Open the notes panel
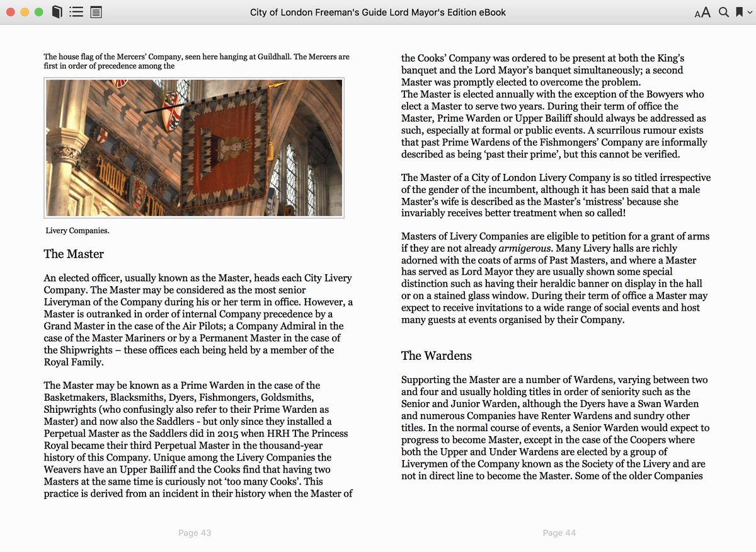Image resolution: width=756 pixels, height=552 pixels. pos(96,12)
